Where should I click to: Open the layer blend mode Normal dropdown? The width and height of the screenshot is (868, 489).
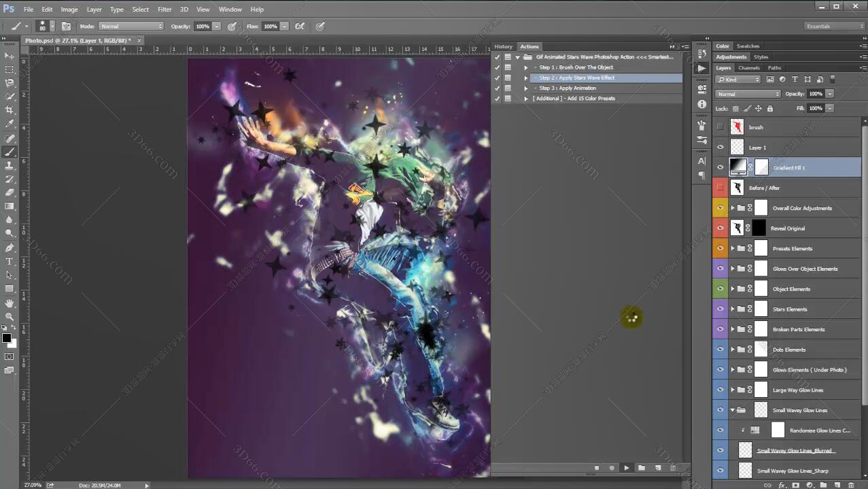point(747,94)
